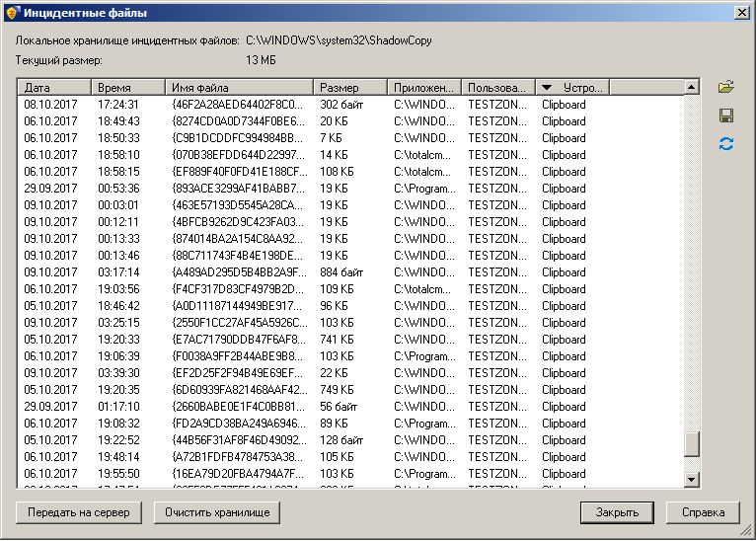
Task: Select file {F4CF317D83CF4979B2D...
Action: click(x=238, y=289)
